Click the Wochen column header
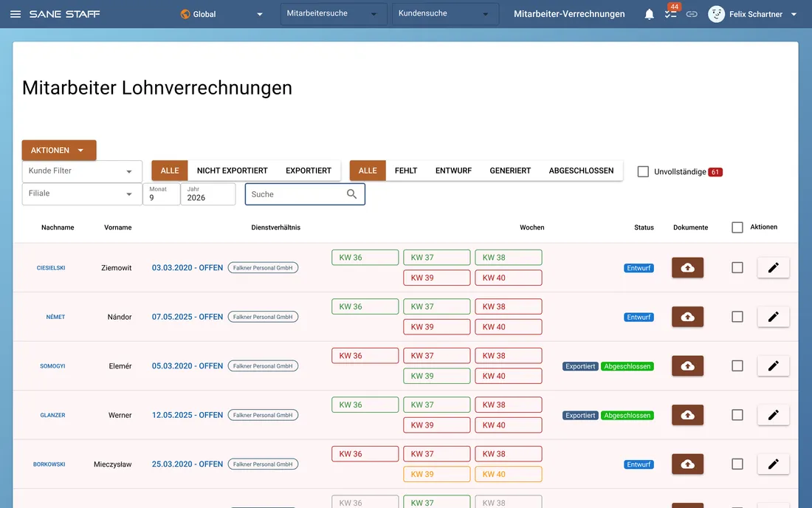The width and height of the screenshot is (812, 508). click(531, 227)
